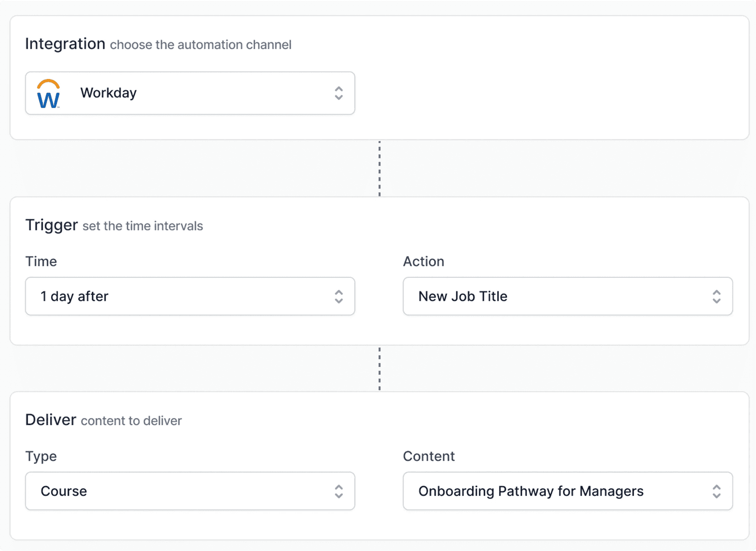
Task: Click the Action field label
Action: [424, 261]
